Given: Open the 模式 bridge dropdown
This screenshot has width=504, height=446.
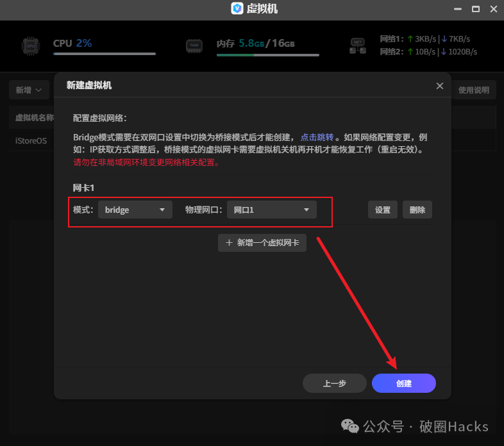Looking at the screenshot, I should 135,210.
